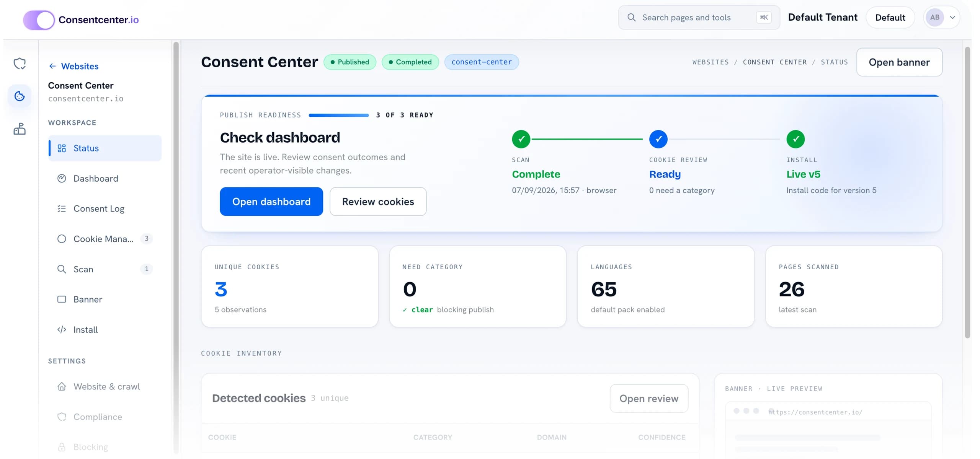The width and height of the screenshot is (980, 459).
Task: Click the Dashboard gauge icon
Action: click(62, 179)
